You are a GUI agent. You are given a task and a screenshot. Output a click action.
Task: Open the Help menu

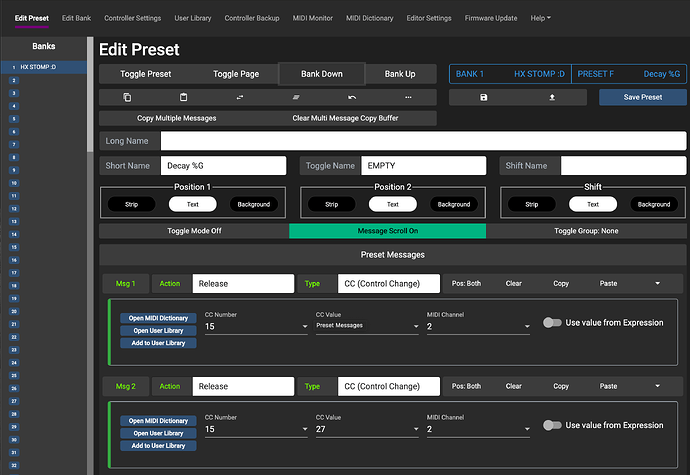pos(541,18)
